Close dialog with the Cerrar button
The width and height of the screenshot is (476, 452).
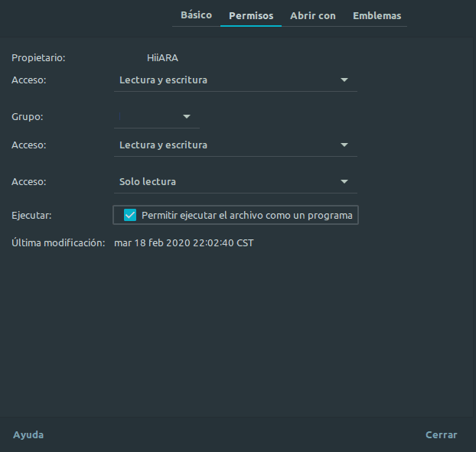coord(441,434)
